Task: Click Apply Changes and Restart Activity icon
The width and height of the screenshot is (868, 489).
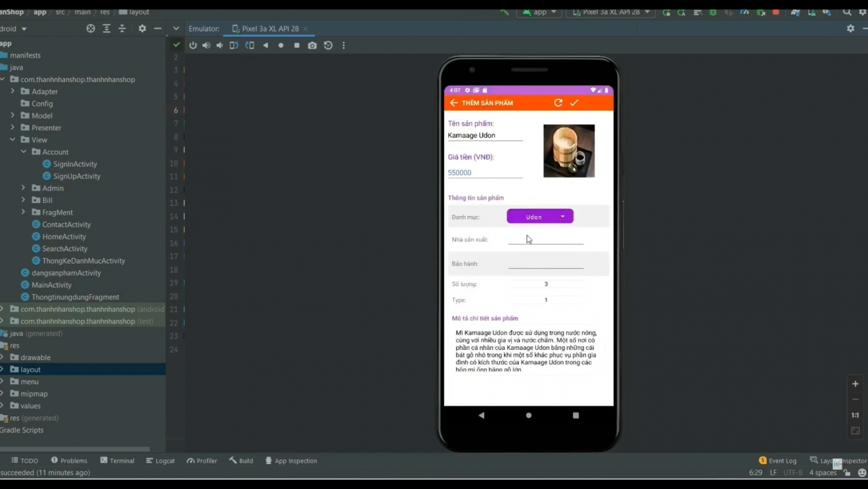Action: click(x=681, y=12)
